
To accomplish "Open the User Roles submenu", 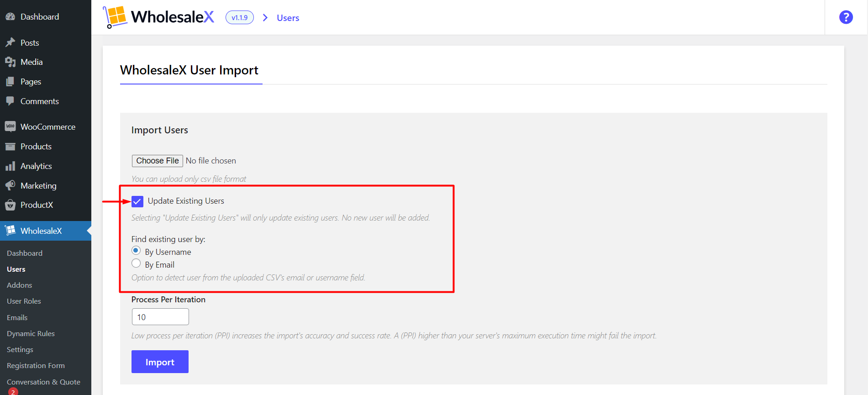I will (x=24, y=301).
